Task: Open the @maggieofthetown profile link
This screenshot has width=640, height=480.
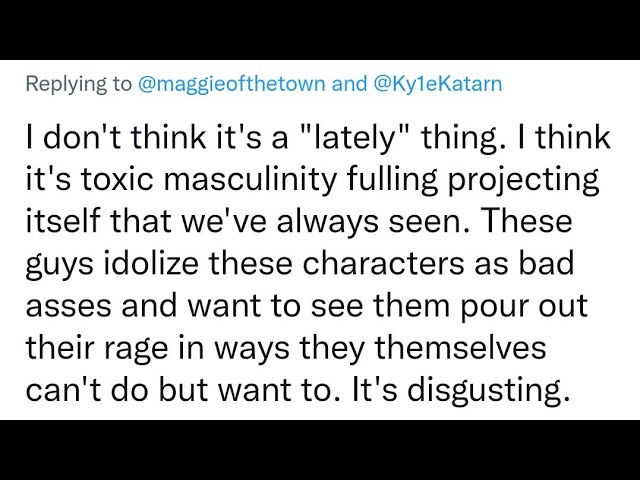Action: [229, 84]
